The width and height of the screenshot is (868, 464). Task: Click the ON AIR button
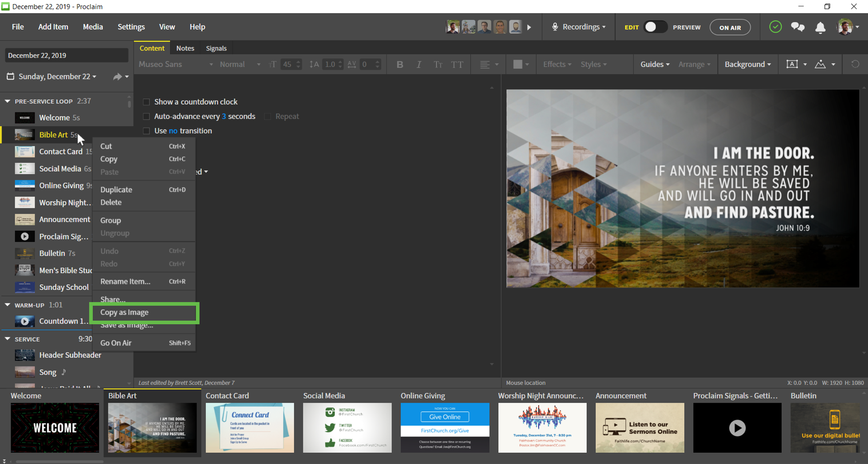(730, 28)
